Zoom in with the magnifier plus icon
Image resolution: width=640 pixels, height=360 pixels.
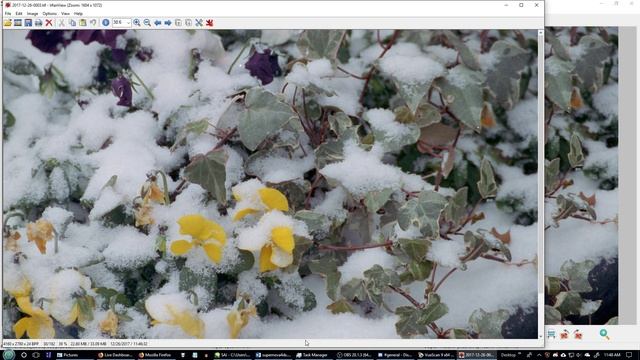[137, 23]
